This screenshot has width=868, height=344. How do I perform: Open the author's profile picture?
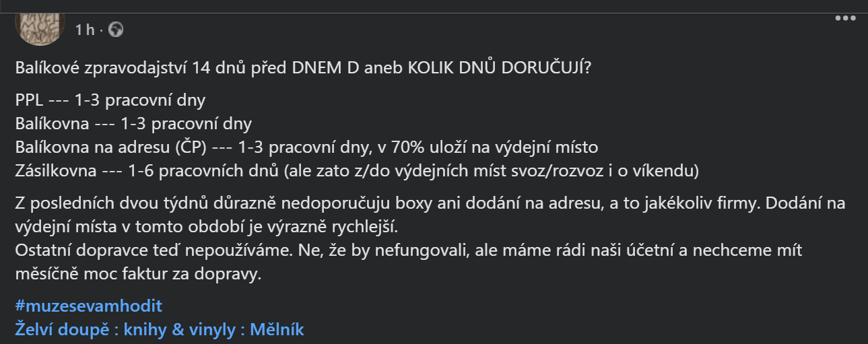[x=40, y=26]
